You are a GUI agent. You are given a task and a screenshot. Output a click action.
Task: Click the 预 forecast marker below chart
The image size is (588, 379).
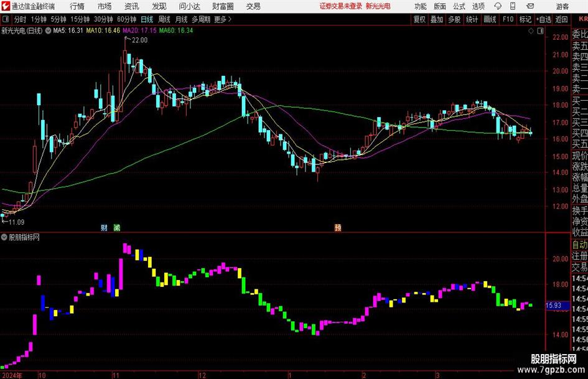point(338,227)
